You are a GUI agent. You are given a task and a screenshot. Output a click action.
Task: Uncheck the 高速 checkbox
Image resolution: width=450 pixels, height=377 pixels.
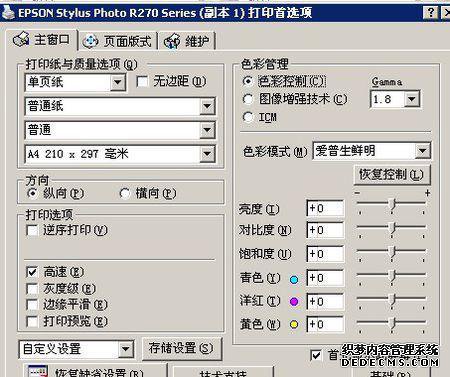32,272
